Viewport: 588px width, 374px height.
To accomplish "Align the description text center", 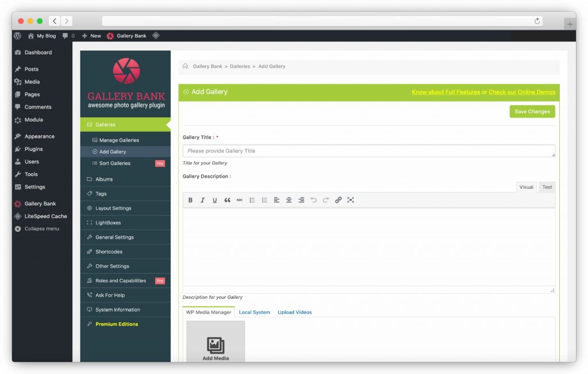I will coord(289,200).
